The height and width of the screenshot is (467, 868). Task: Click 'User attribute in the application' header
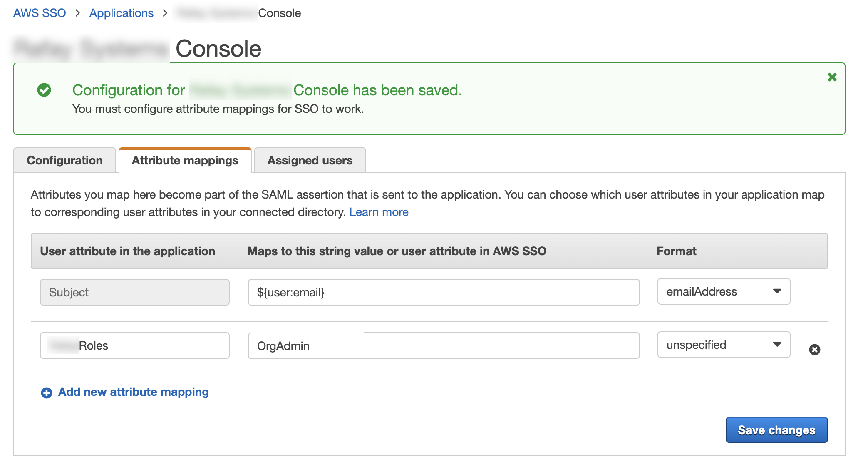coord(127,251)
